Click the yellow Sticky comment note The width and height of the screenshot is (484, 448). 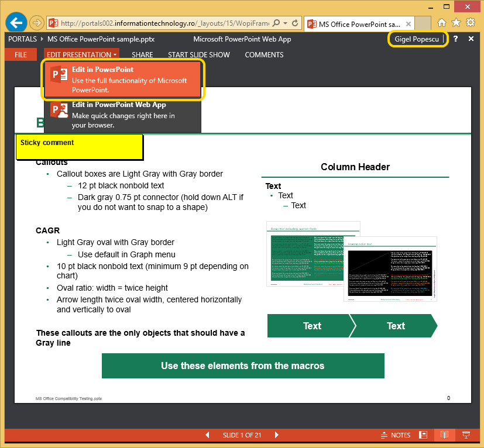pos(80,147)
